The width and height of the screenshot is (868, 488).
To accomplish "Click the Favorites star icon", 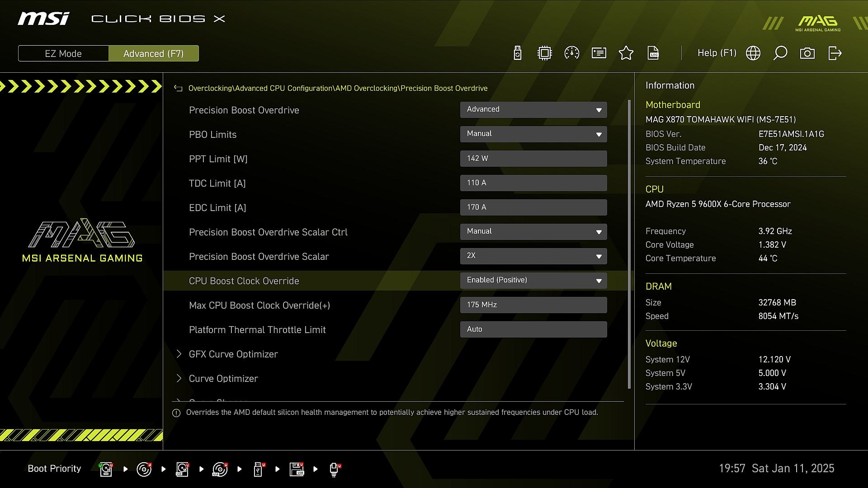I will point(626,53).
